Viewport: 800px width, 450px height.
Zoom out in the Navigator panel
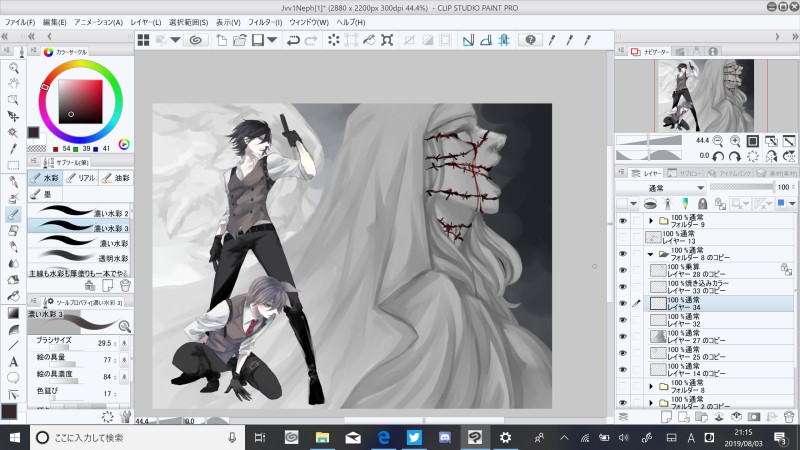coord(718,141)
